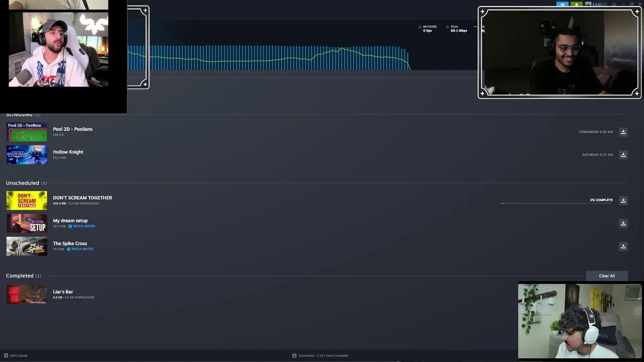Screen dimensions: 644x362
Task: Open patch notes for My dream setup
Action: pos(82,226)
